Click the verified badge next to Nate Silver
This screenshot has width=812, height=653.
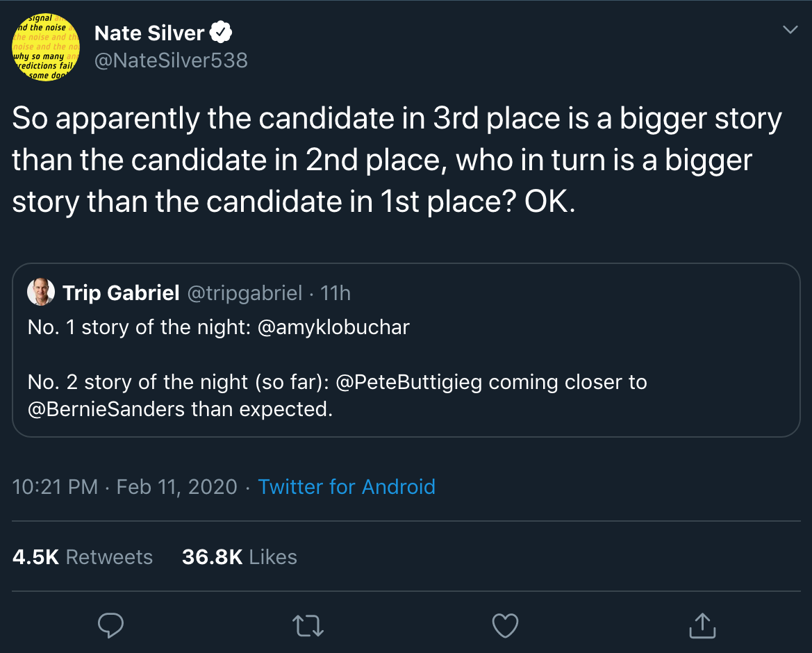(x=221, y=33)
